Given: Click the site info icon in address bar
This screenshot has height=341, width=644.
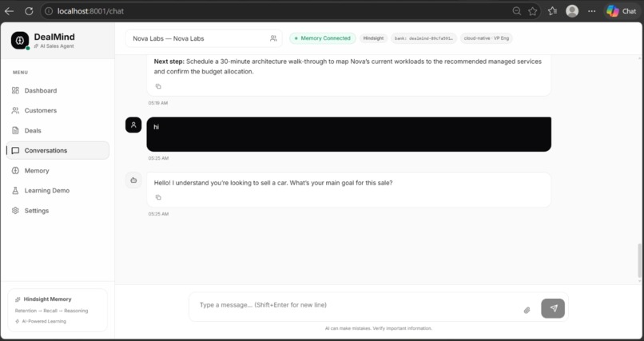Looking at the screenshot, I should pos(49,11).
